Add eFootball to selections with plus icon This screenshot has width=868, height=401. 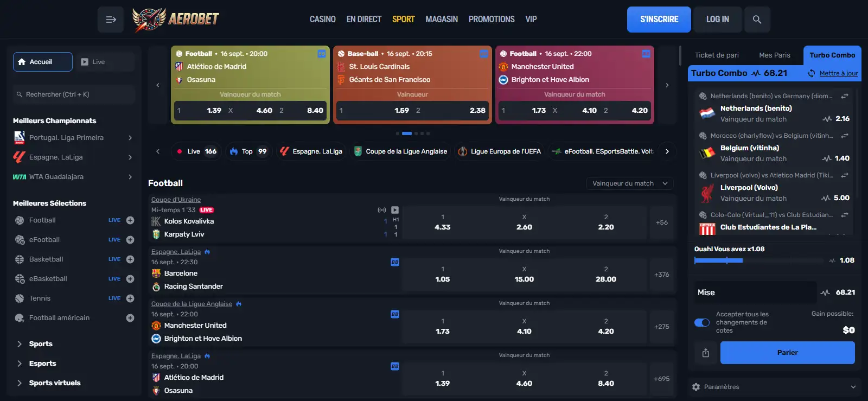click(130, 240)
